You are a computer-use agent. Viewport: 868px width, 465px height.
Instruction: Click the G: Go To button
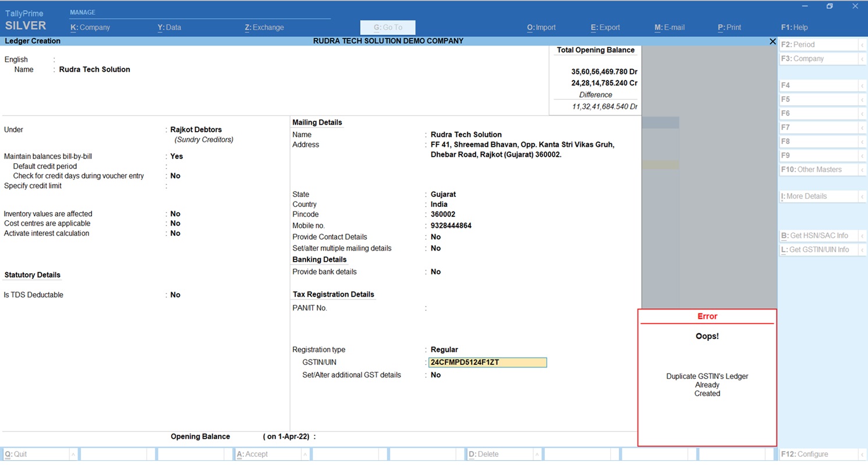(x=388, y=27)
